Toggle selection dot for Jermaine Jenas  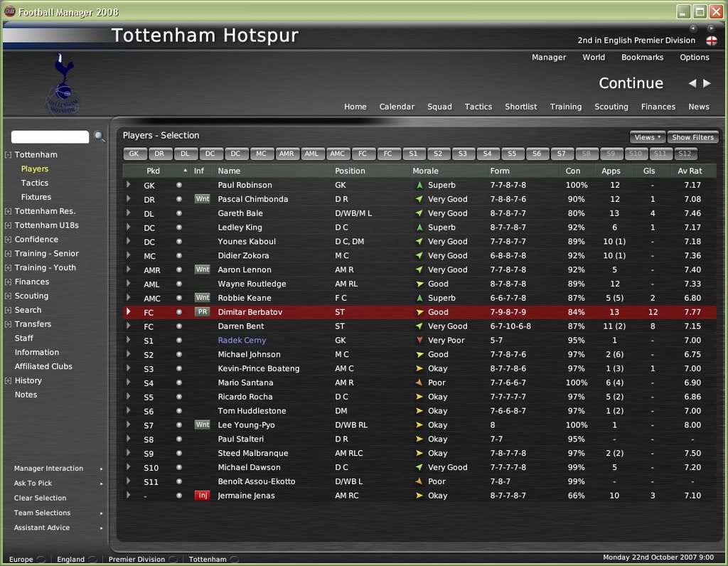click(x=178, y=496)
